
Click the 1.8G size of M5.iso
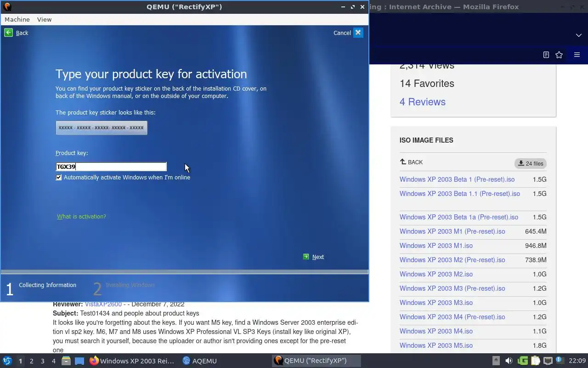[x=540, y=345]
